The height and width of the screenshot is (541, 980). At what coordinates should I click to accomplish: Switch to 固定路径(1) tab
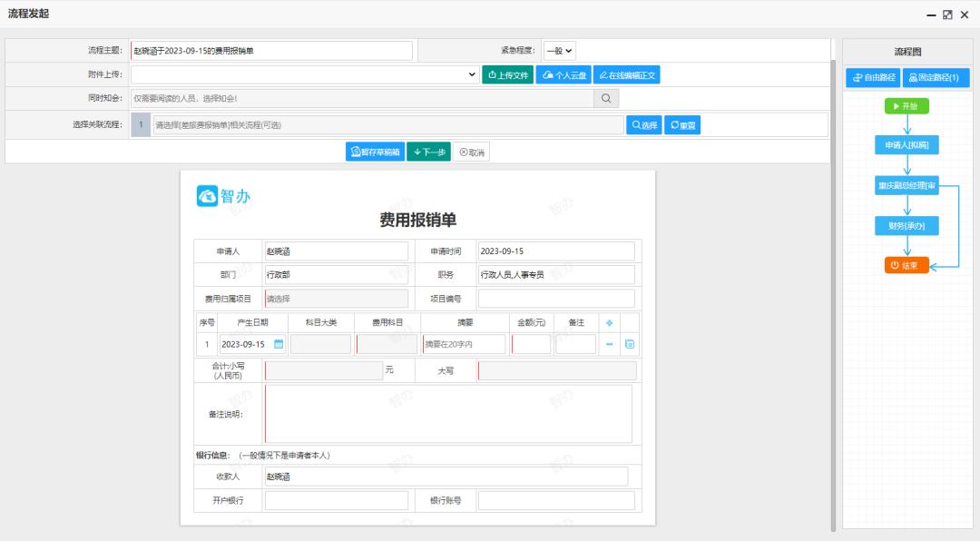pos(934,77)
